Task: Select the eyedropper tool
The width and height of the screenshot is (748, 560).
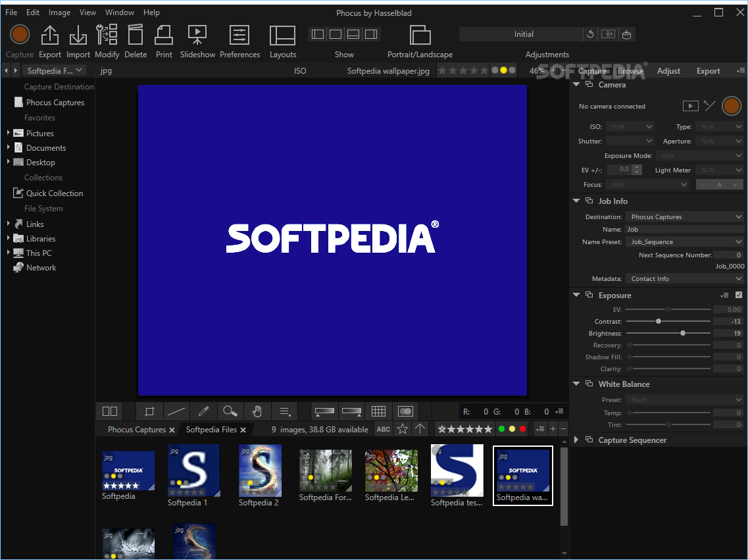Action: [203, 411]
